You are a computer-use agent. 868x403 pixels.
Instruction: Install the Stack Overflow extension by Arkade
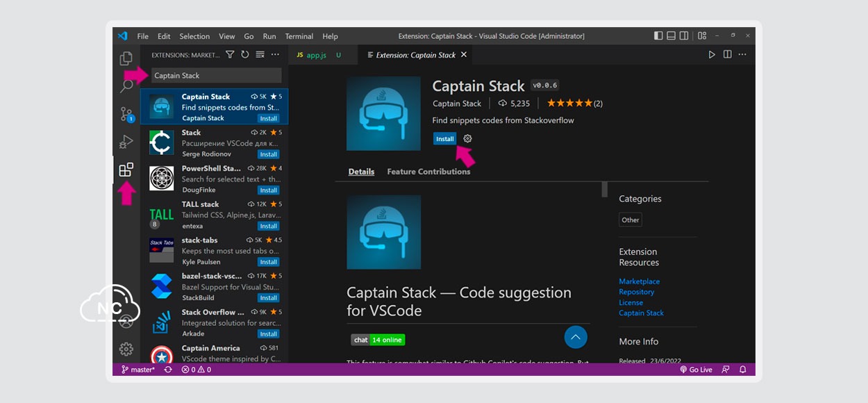coord(269,334)
